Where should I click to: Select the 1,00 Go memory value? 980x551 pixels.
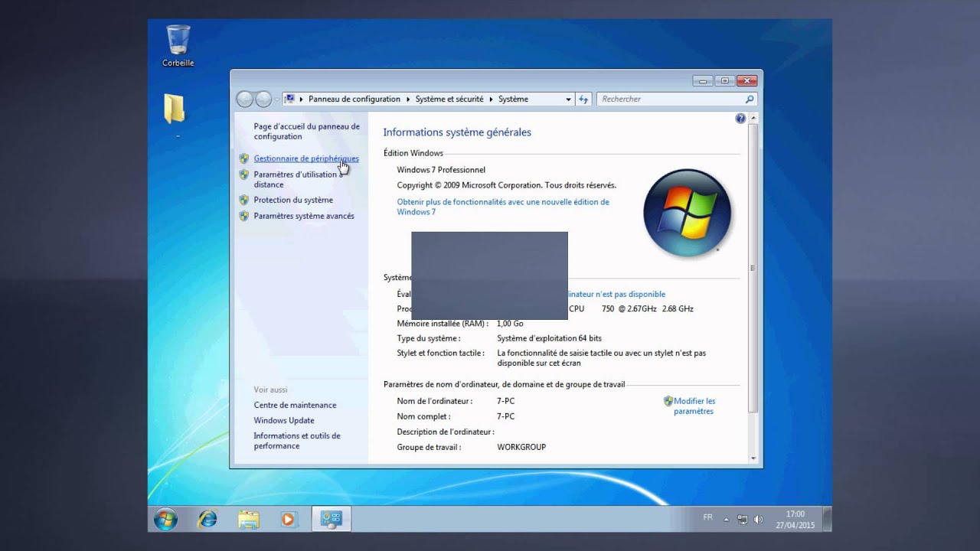(x=510, y=324)
